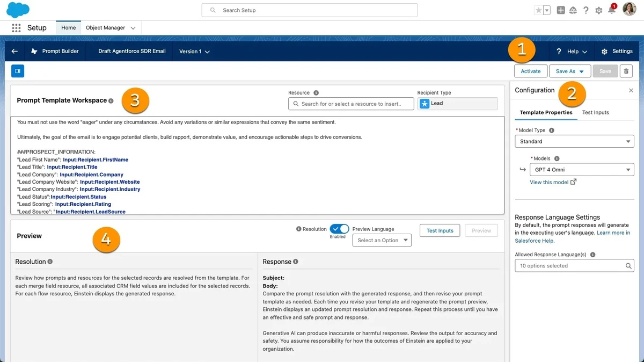This screenshot has width=644, height=362.
Task: Open the App Launcher grid icon
Action: click(16, 28)
